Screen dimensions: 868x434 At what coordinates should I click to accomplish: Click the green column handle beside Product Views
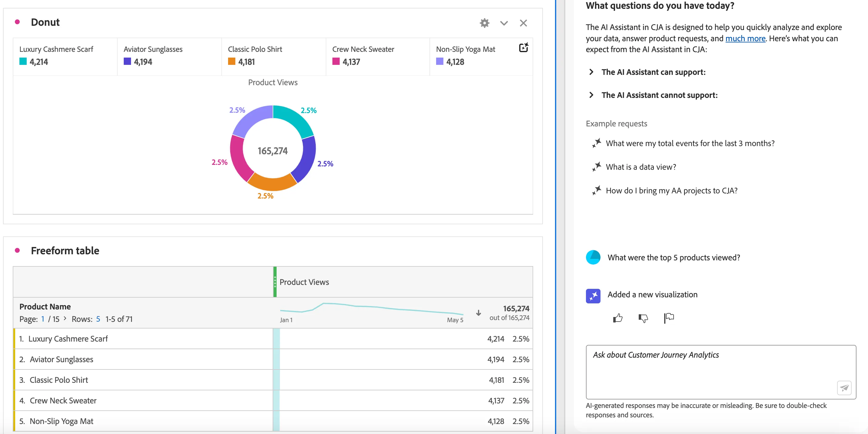click(275, 282)
